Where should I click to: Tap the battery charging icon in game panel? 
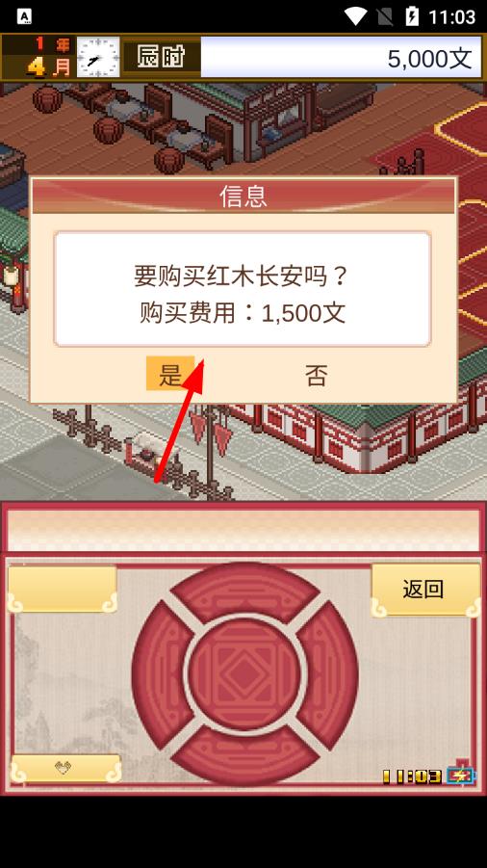click(460, 775)
